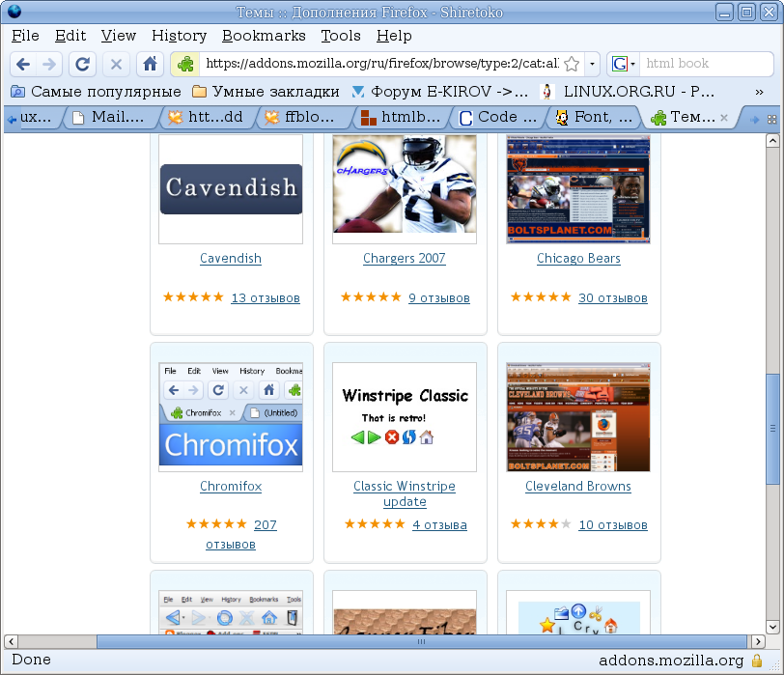
Task: Click the horizontal scrollbar left arrow
Action: click(x=11, y=641)
